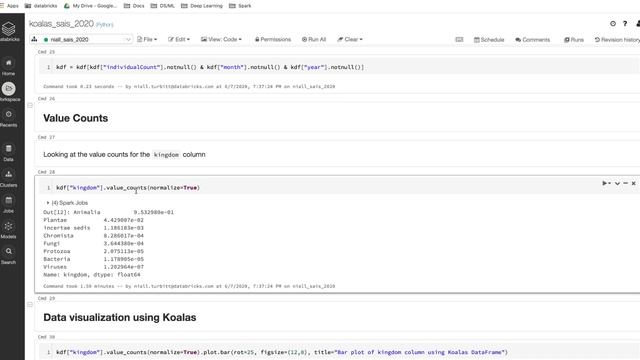Screen dimensions: 640x360
Task: Click the Fungi output row
Action: [93, 243]
